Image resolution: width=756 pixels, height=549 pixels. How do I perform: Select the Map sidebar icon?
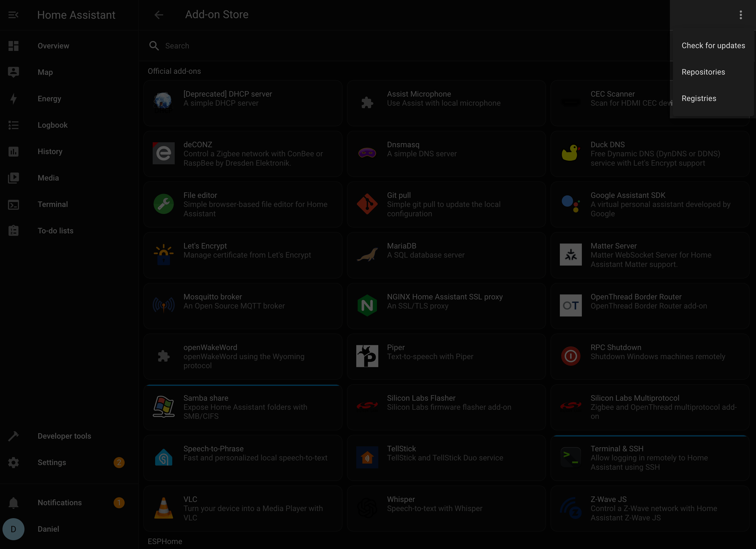point(13,72)
